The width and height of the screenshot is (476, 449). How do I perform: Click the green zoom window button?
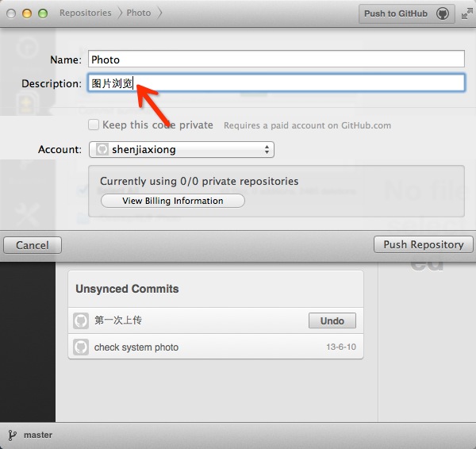tap(43, 13)
